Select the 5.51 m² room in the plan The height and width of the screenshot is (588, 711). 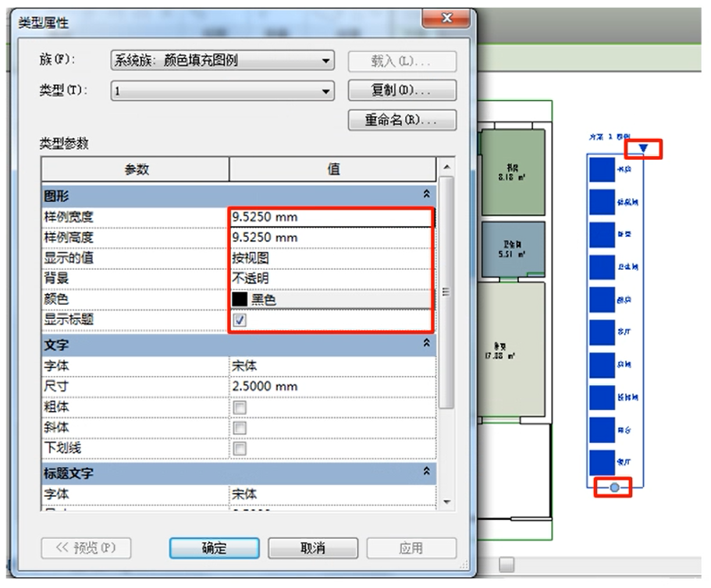tap(512, 250)
